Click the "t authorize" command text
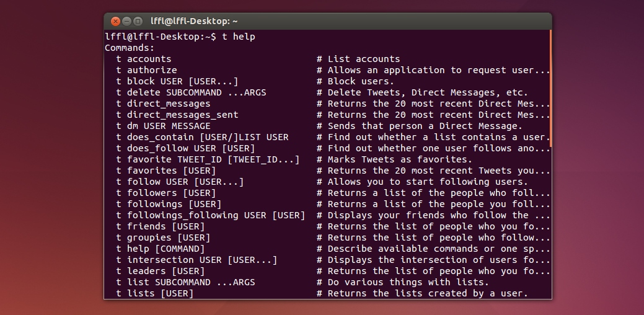 146,70
